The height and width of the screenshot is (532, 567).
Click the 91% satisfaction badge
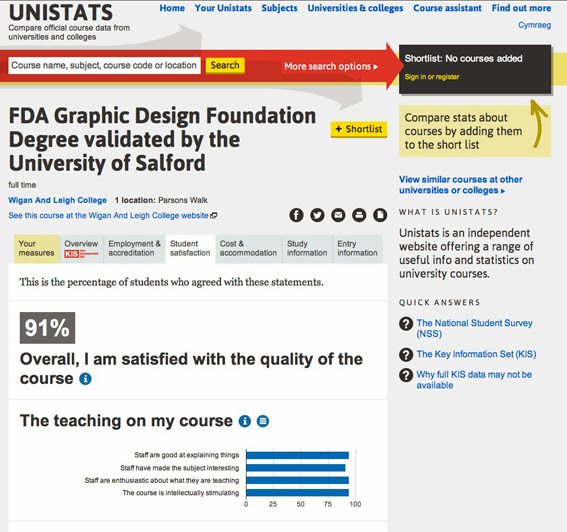point(47,328)
